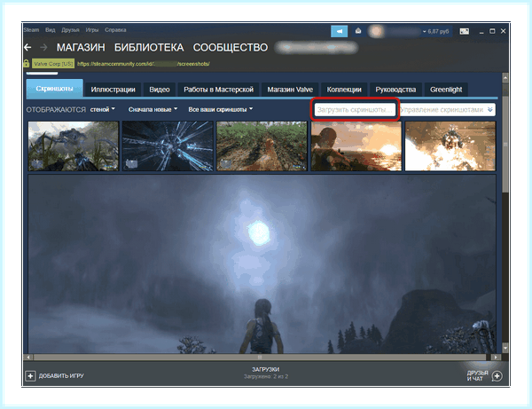Image resolution: width=532 pixels, height=409 pixels.
Task: Open the shattered glass screenshot thumbnail
Action: [x=168, y=146]
